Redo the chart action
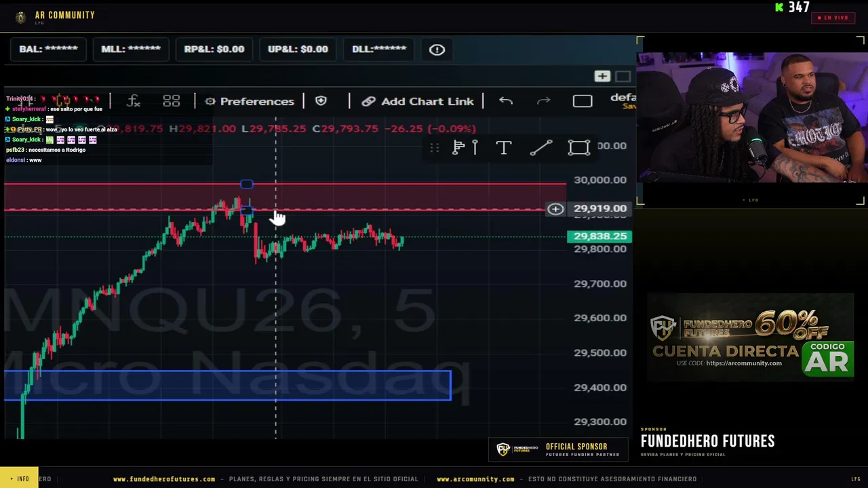Viewport: 868px width, 488px height. coord(544,101)
